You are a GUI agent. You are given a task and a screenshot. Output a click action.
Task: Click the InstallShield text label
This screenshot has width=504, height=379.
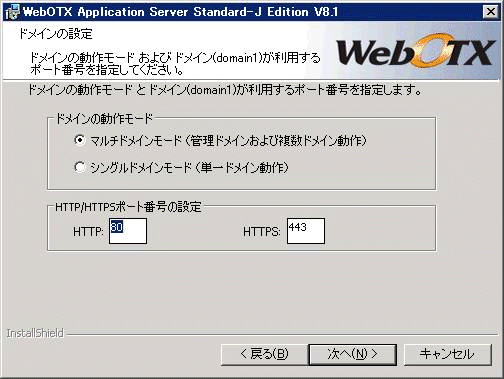[x=35, y=333]
